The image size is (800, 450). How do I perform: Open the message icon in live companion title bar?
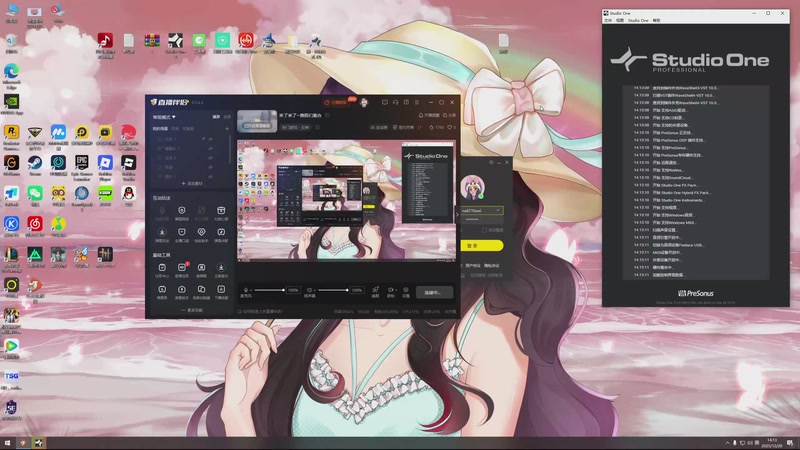[x=385, y=102]
